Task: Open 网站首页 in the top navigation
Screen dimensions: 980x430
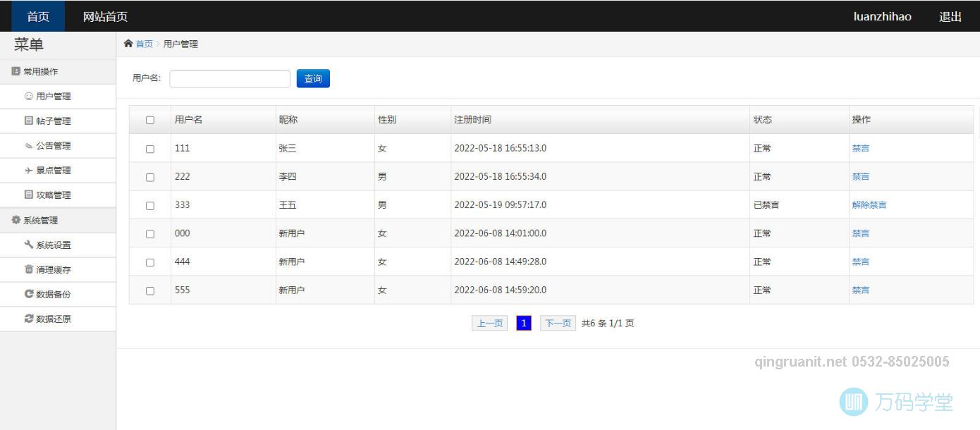Action: [105, 16]
